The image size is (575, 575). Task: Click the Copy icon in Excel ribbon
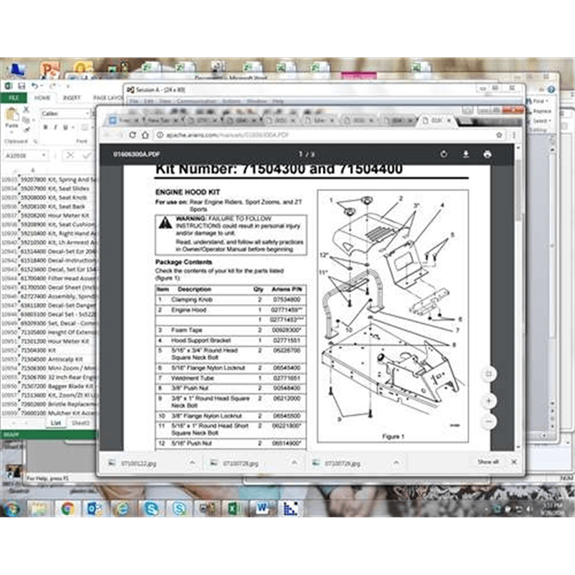tap(26, 120)
